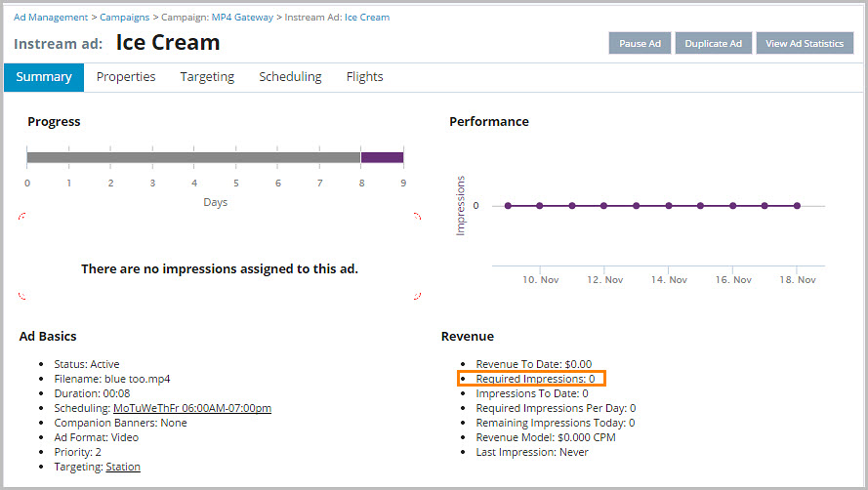This screenshot has width=868, height=490.
Task: Switch to the Properties tab
Action: tap(126, 77)
